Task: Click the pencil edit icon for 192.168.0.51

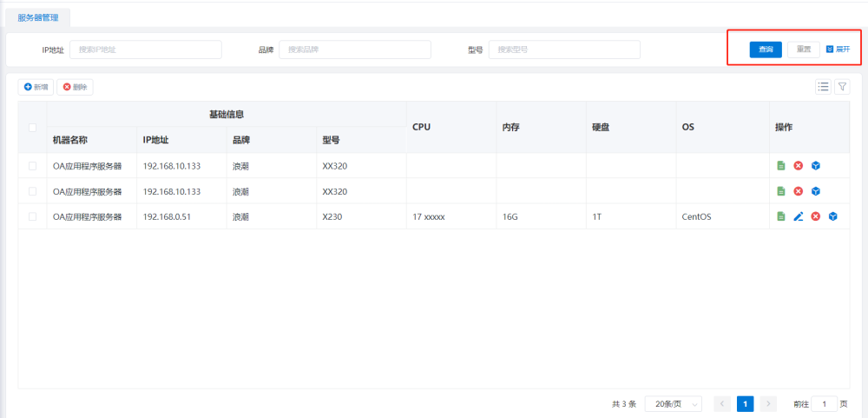Action: 799,216
